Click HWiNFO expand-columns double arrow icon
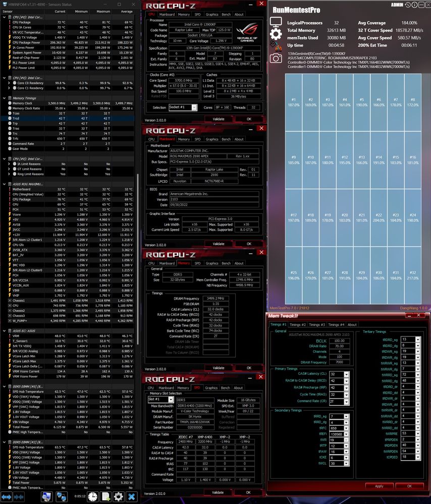The image size is (431, 504). point(7,496)
